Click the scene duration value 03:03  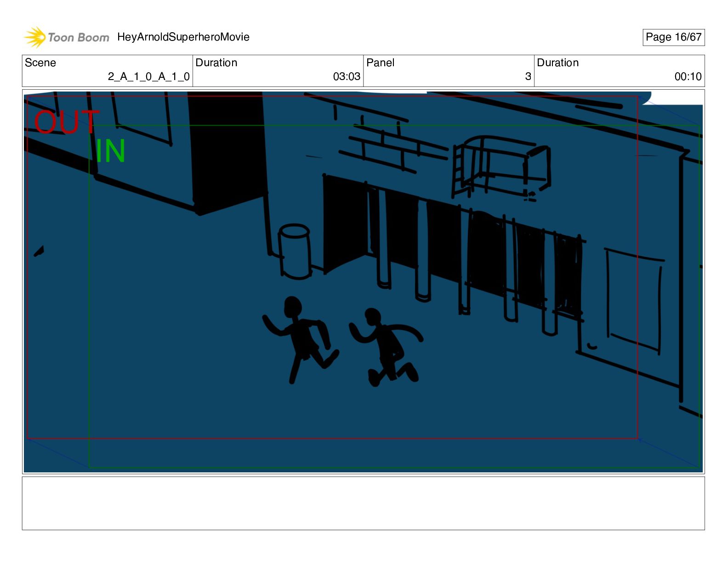[347, 76]
